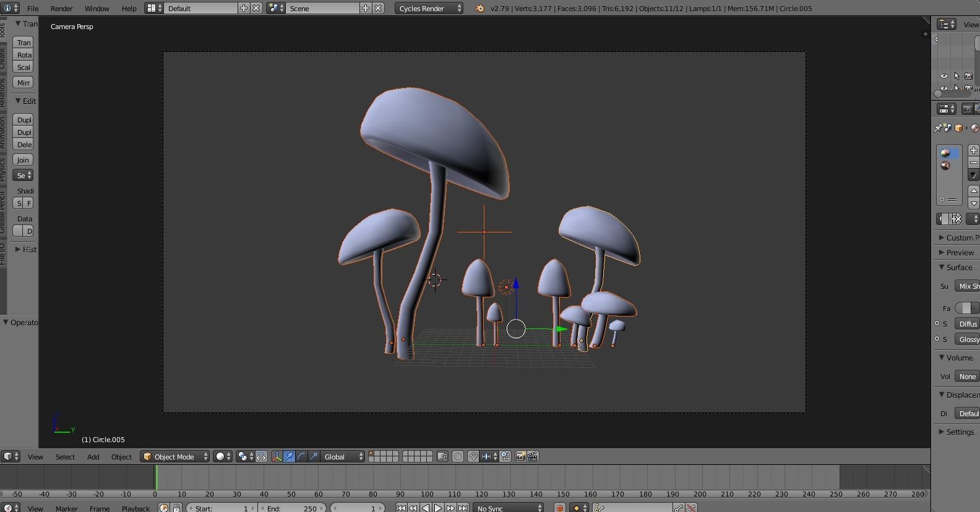Screen dimensions: 980x512
Task: Click the properties editor type icon
Action: [947, 109]
